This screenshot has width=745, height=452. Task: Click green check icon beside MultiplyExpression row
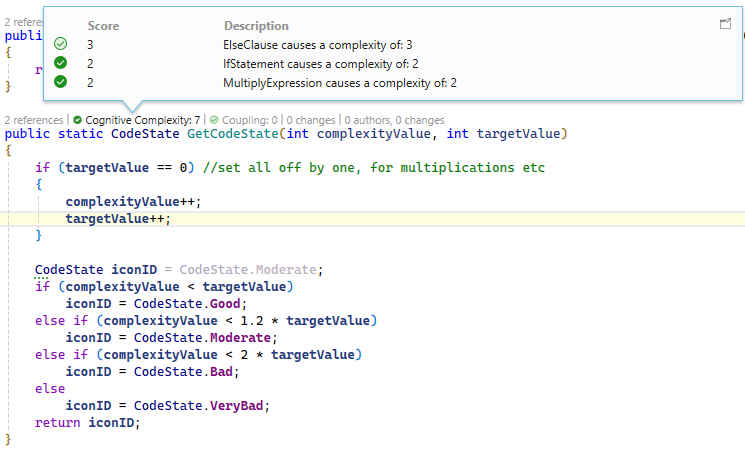pos(60,82)
